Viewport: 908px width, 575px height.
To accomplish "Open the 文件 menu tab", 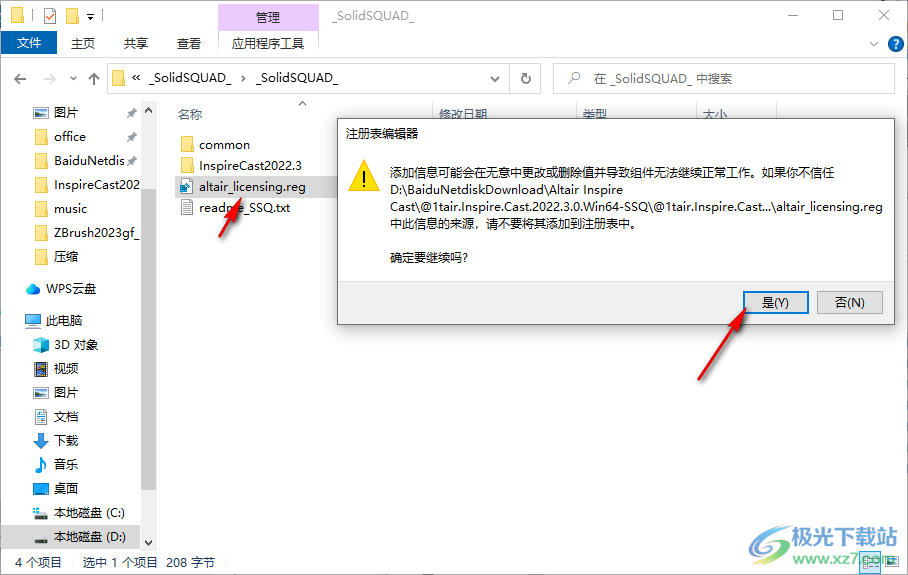I will click(29, 43).
